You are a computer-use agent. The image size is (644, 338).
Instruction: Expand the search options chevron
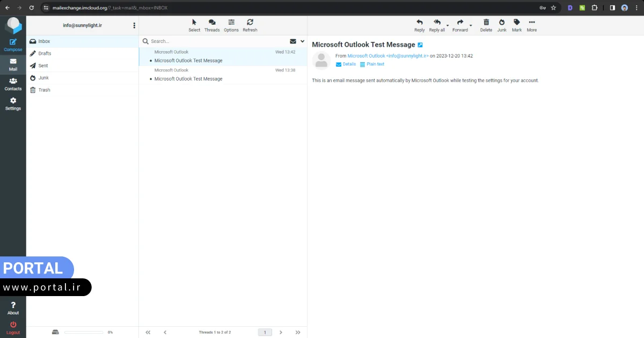(302, 41)
